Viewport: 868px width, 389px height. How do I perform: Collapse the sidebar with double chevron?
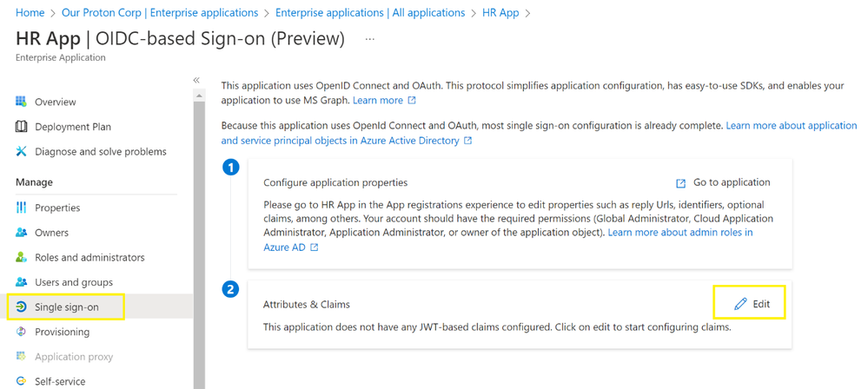coord(196,80)
